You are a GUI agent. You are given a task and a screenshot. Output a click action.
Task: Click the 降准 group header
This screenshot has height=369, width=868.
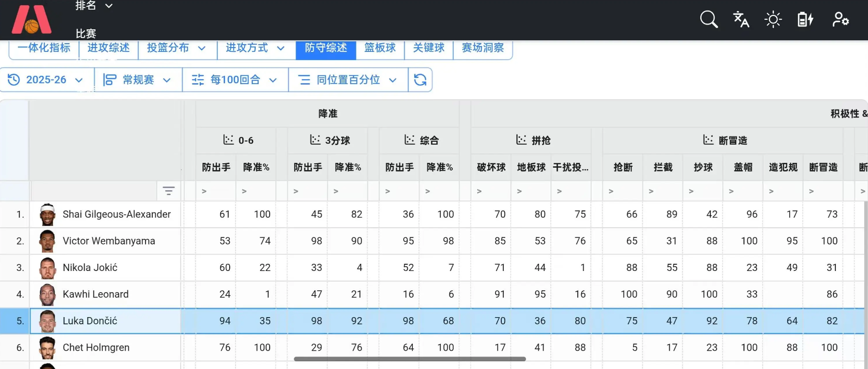(x=328, y=114)
